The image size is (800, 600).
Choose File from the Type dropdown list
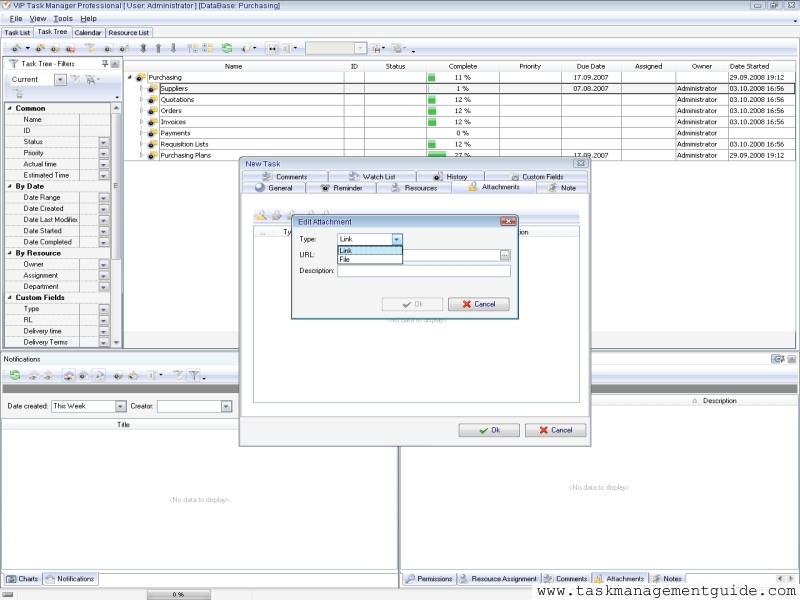(x=370, y=259)
